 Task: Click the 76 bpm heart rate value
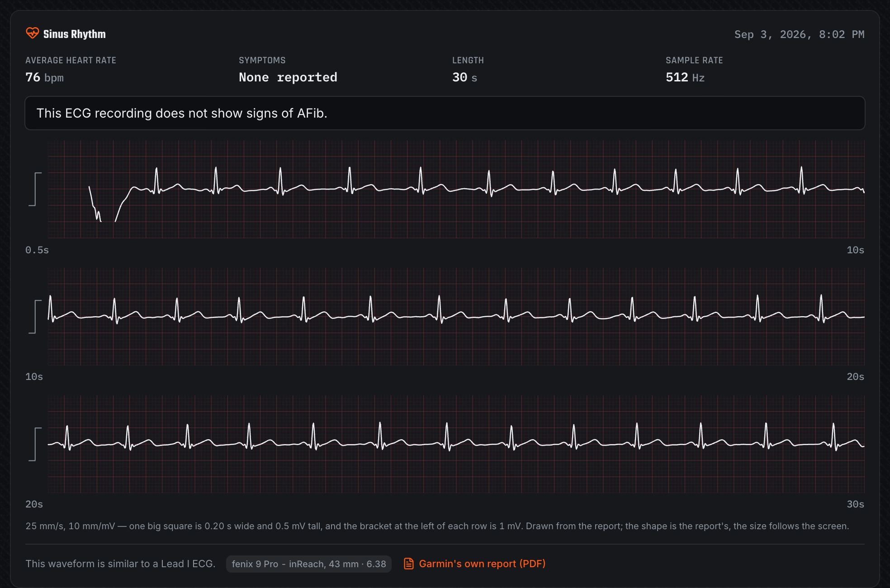point(45,77)
